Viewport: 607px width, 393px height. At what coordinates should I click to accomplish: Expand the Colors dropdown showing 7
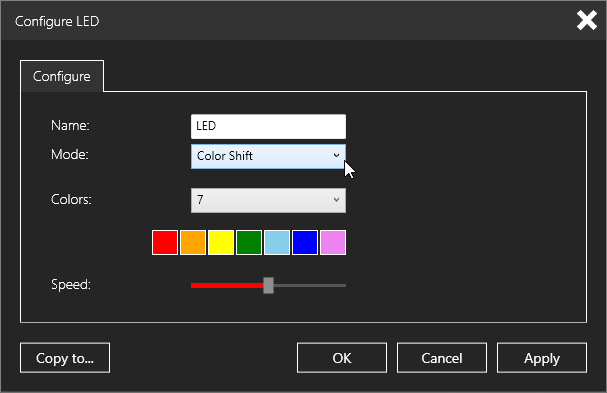pos(268,200)
